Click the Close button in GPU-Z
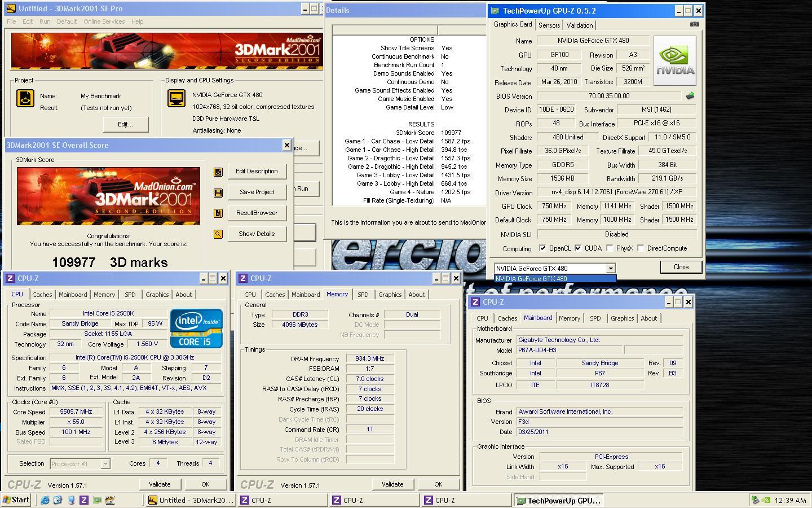The width and height of the screenshot is (812, 508). tap(681, 268)
